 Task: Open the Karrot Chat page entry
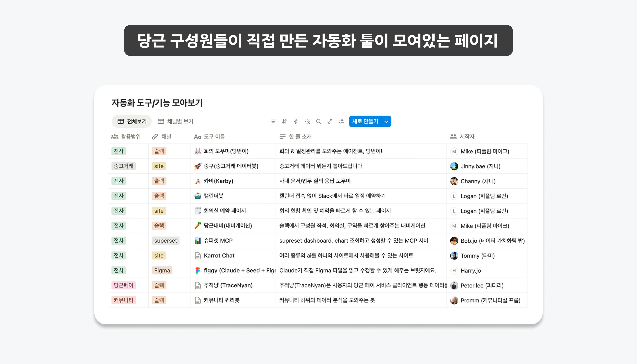(219, 255)
